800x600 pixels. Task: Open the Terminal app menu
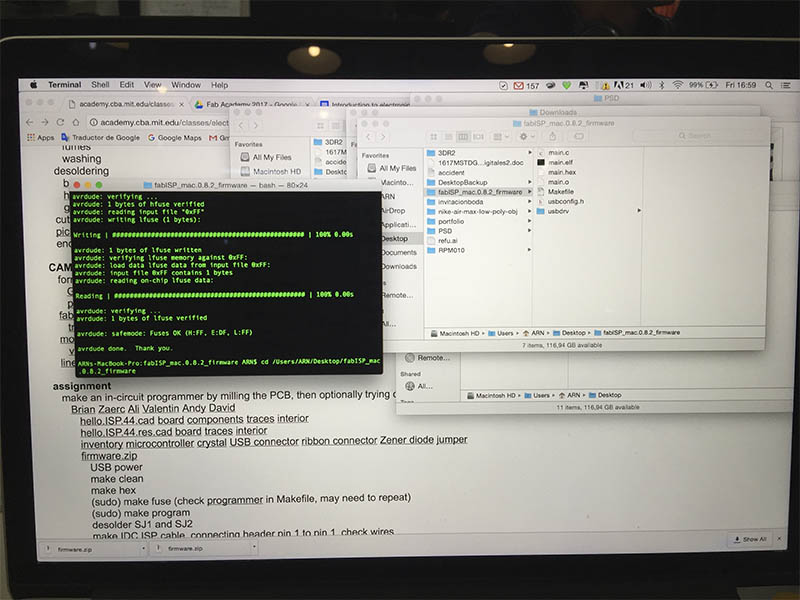click(64, 85)
